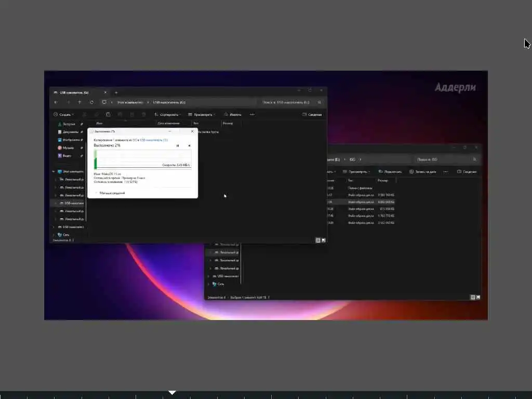Open Документы in sidebar
Screen dimensions: 532x399
(x=68, y=132)
